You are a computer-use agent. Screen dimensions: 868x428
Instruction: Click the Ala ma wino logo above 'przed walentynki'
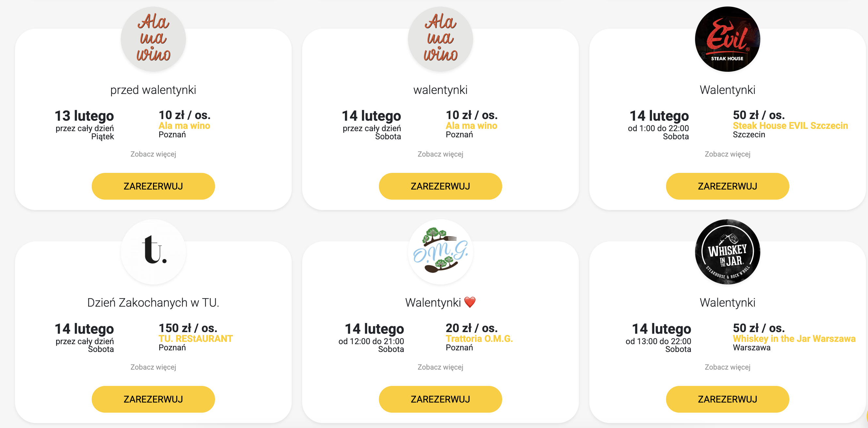153,39
